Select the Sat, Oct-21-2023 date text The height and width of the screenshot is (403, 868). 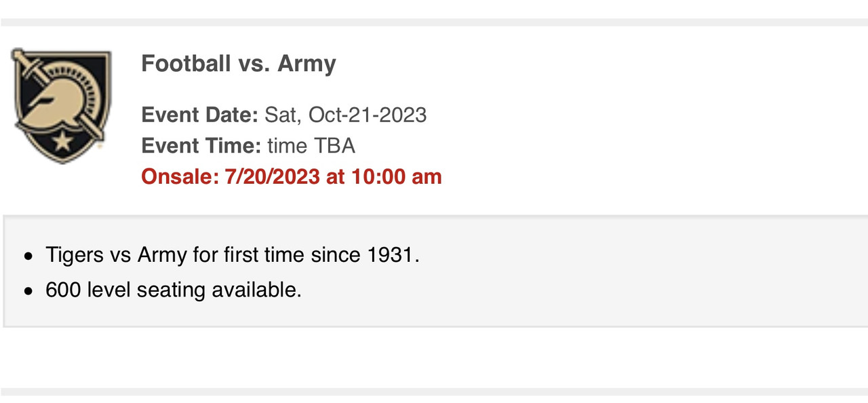pyautogui.click(x=345, y=114)
